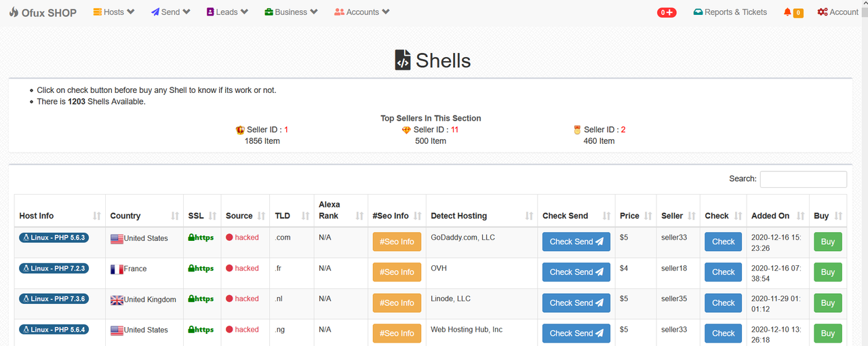Click the United Kingdom flag icon
868x346 pixels.
coord(117,300)
